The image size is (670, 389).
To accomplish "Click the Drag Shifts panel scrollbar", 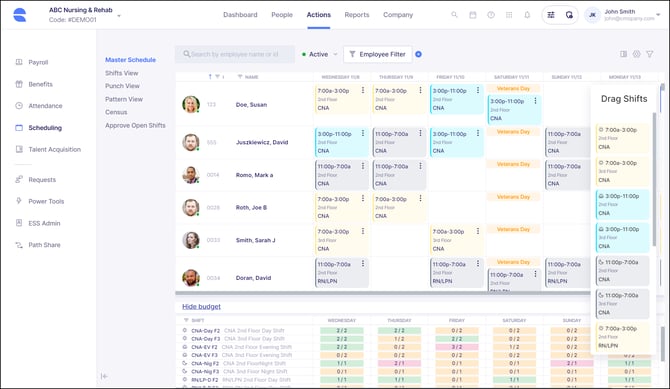I will (x=654, y=180).
